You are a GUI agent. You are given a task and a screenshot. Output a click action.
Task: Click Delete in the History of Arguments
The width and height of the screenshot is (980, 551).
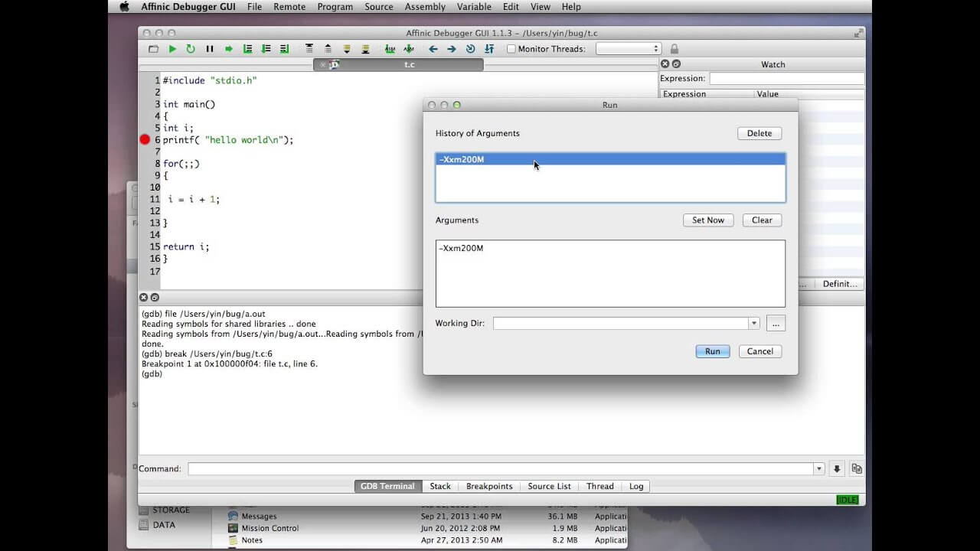pos(759,133)
